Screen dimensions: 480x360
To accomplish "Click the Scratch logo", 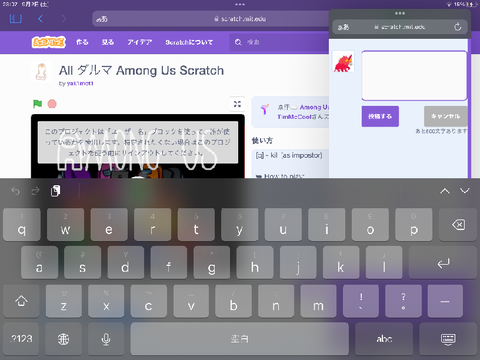I will click(x=49, y=42).
